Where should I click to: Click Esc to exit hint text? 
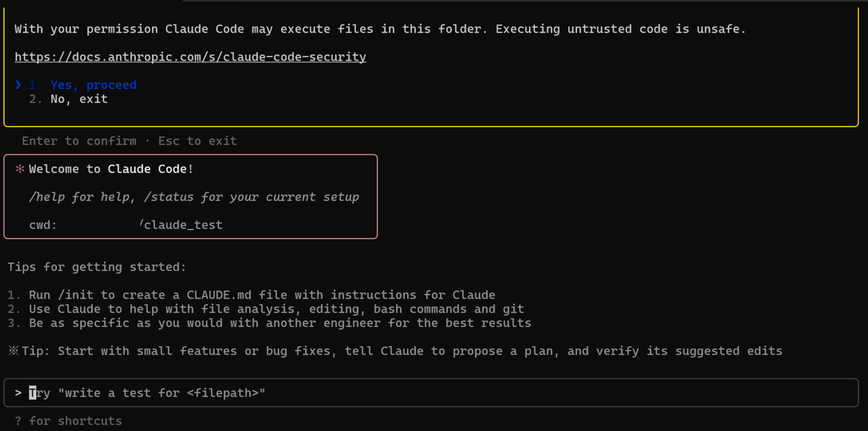click(198, 141)
